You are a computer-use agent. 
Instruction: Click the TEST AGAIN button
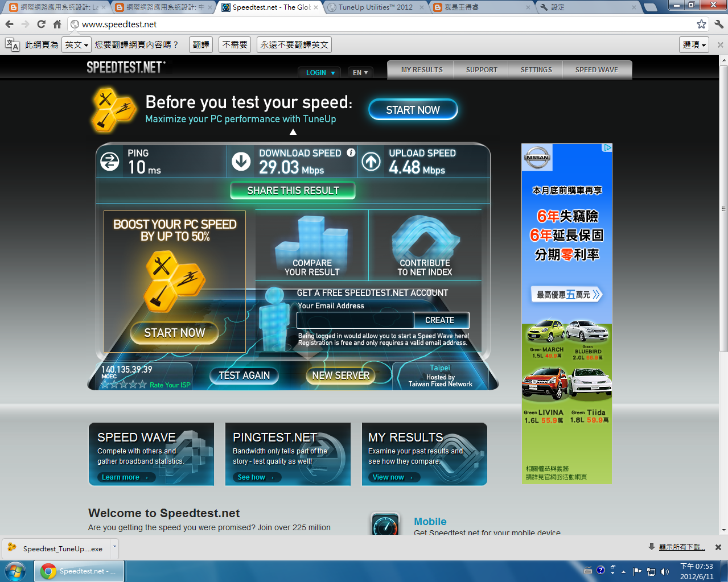(244, 375)
